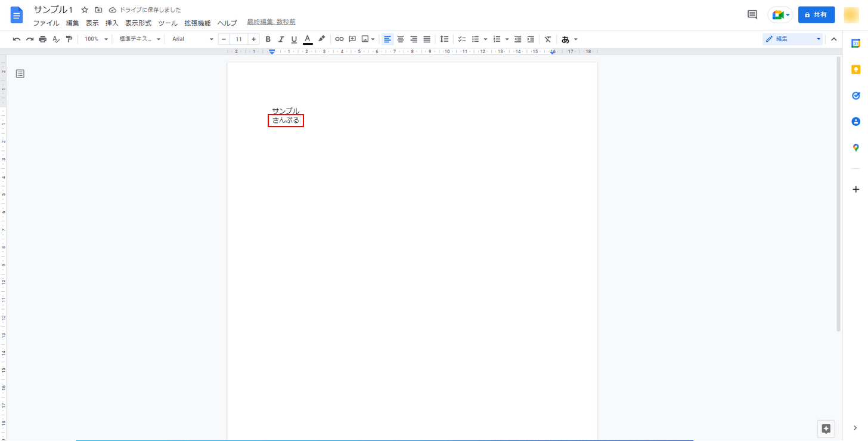This screenshot has height=441, width=868.
Task: Justify the text
Action: [x=427, y=39]
